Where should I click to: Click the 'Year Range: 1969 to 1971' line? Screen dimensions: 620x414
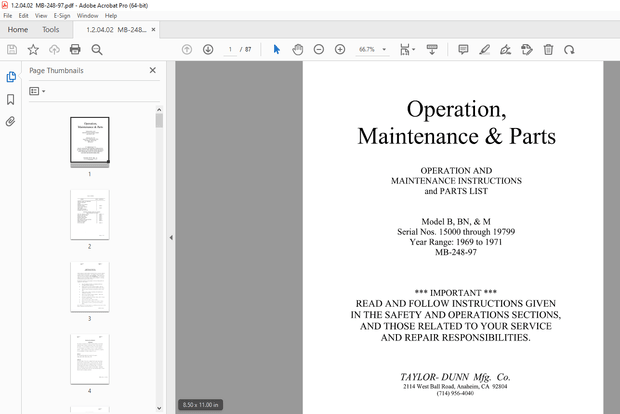pos(456,242)
